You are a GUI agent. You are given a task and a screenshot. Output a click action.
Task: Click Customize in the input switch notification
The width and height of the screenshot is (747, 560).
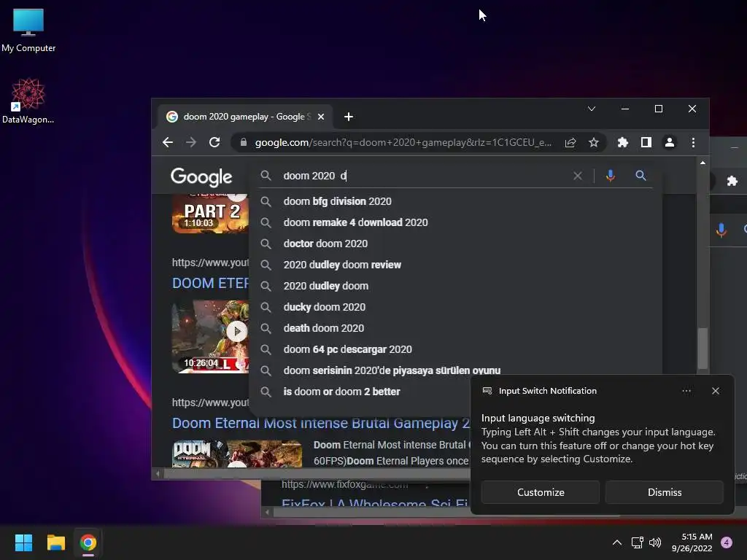[541, 492]
